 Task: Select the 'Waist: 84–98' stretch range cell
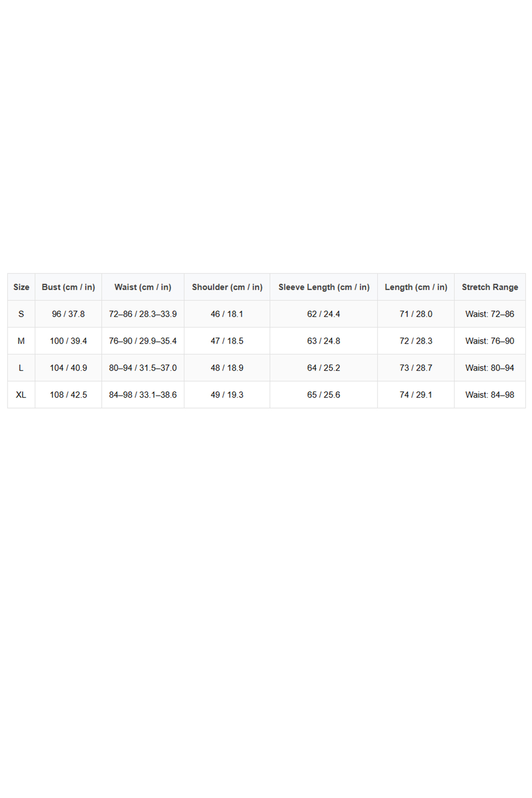pos(489,395)
